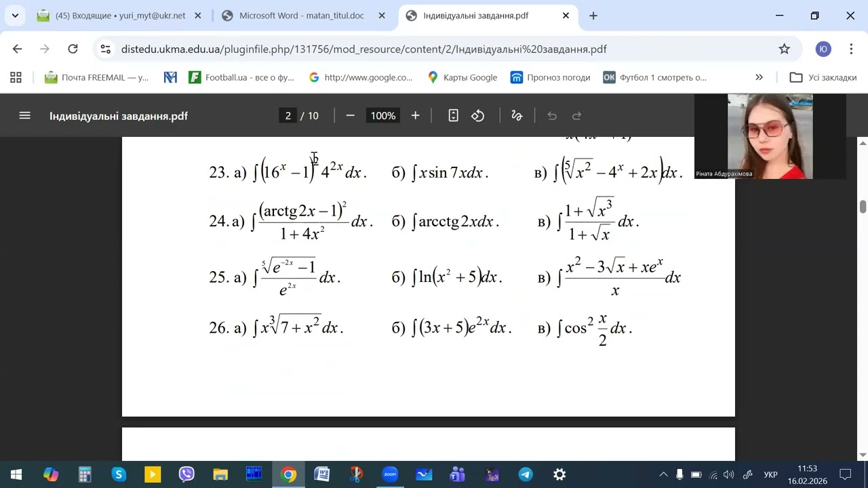Open the Усі закладки folder

(823, 77)
